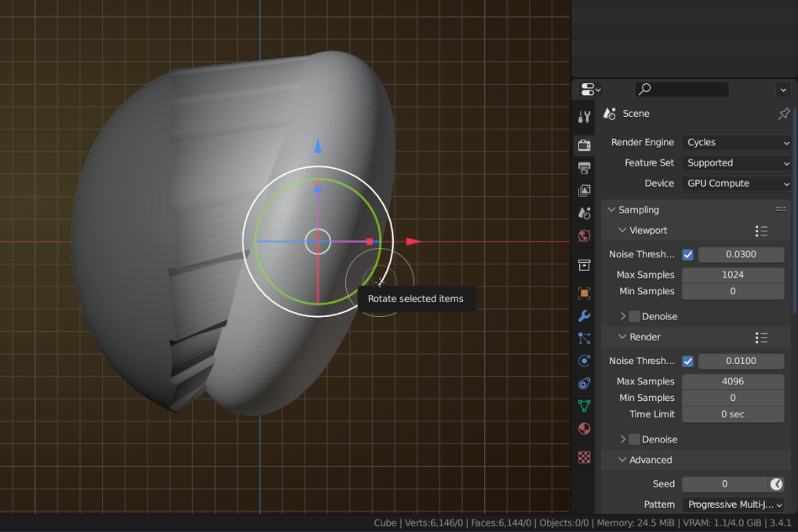Click the white center gizmo circle
Viewport: 798px width, 532px height.
(318, 242)
